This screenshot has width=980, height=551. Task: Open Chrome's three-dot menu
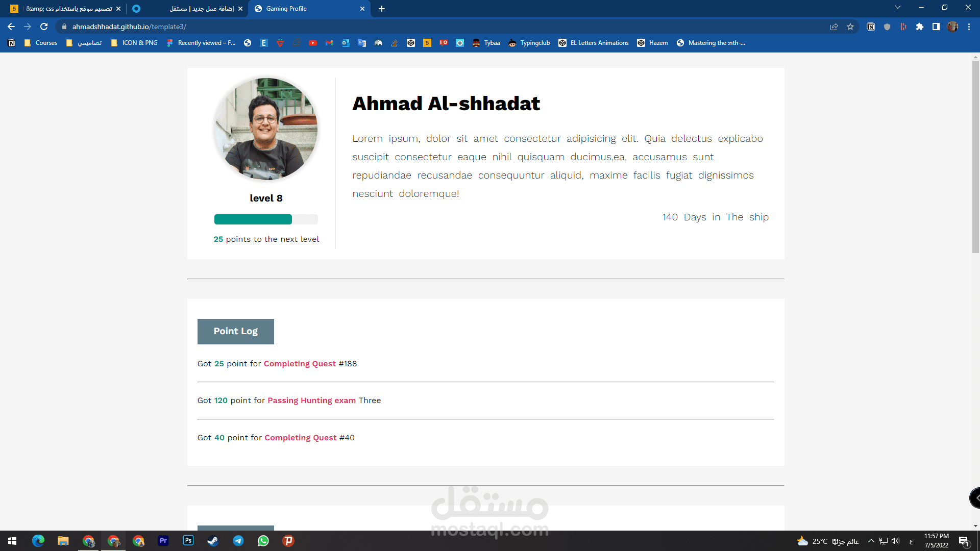[969, 27]
